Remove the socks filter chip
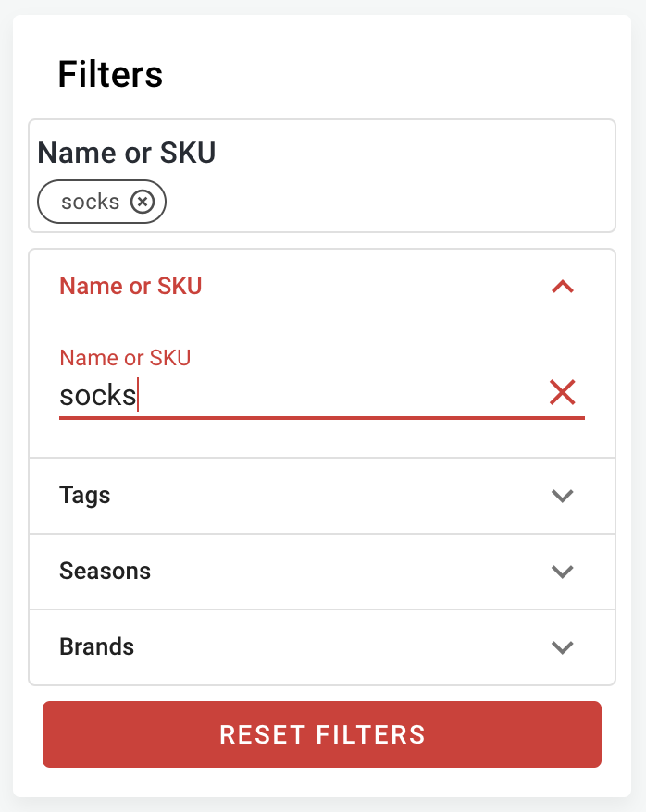This screenshot has width=646, height=812. click(x=142, y=202)
